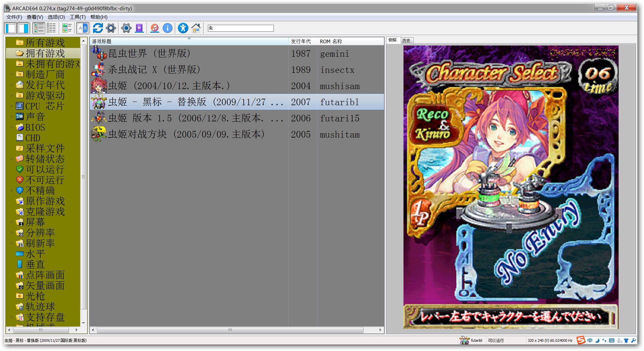Click the 矢量画面 folder icon
Screen dimensions: 644x351
click(20, 285)
